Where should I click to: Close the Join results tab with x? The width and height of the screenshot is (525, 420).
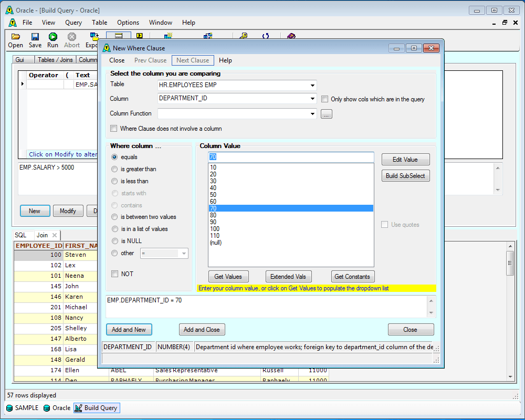pyautogui.click(x=55, y=235)
